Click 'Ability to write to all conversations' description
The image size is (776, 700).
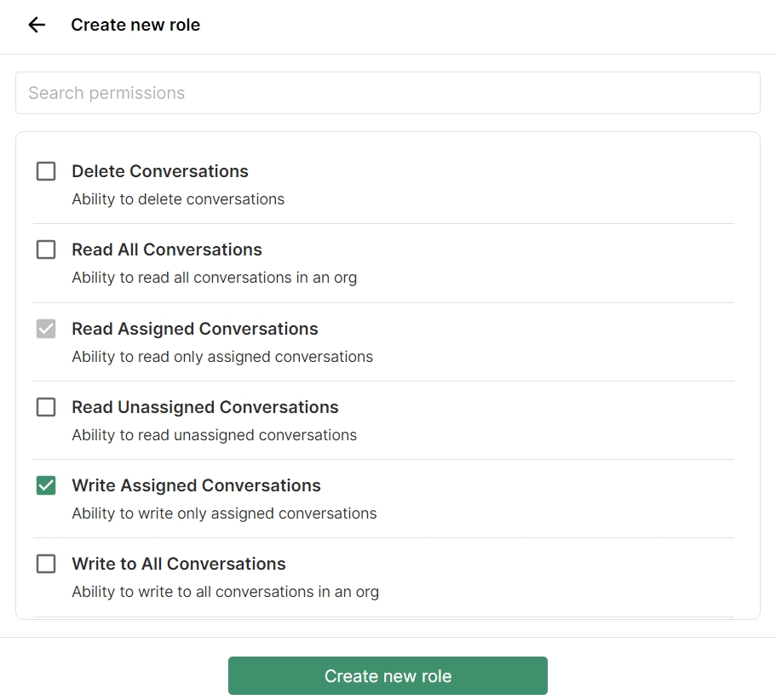[225, 592]
